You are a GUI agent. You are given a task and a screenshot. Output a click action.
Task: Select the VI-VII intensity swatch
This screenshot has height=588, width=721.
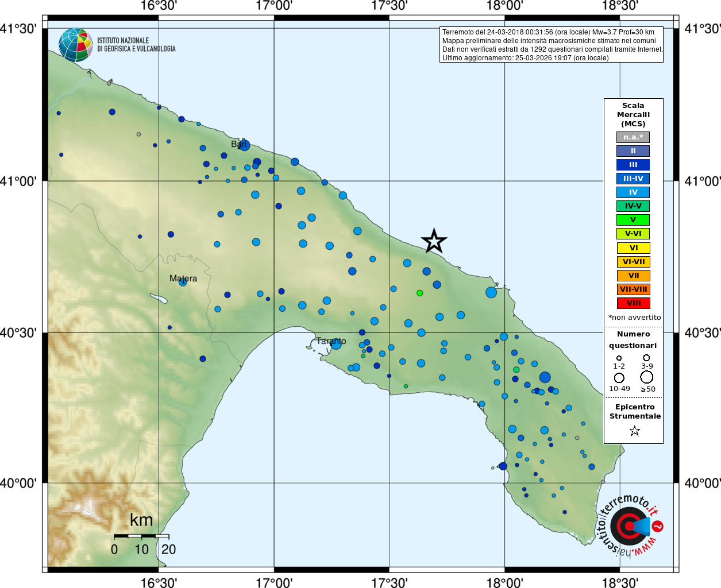633,262
